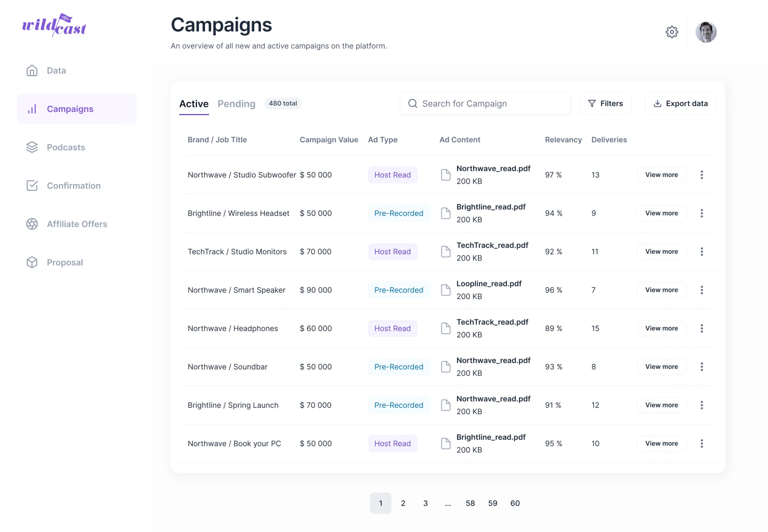This screenshot has width=768, height=532.
Task: Sort by Relevancy column header
Action: [563, 140]
